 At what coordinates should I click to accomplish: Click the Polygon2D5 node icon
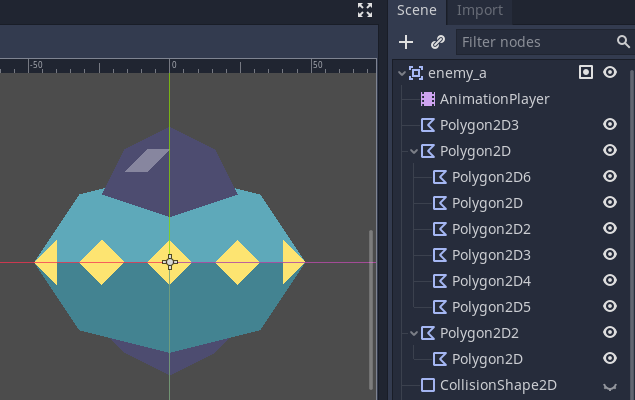pos(440,307)
